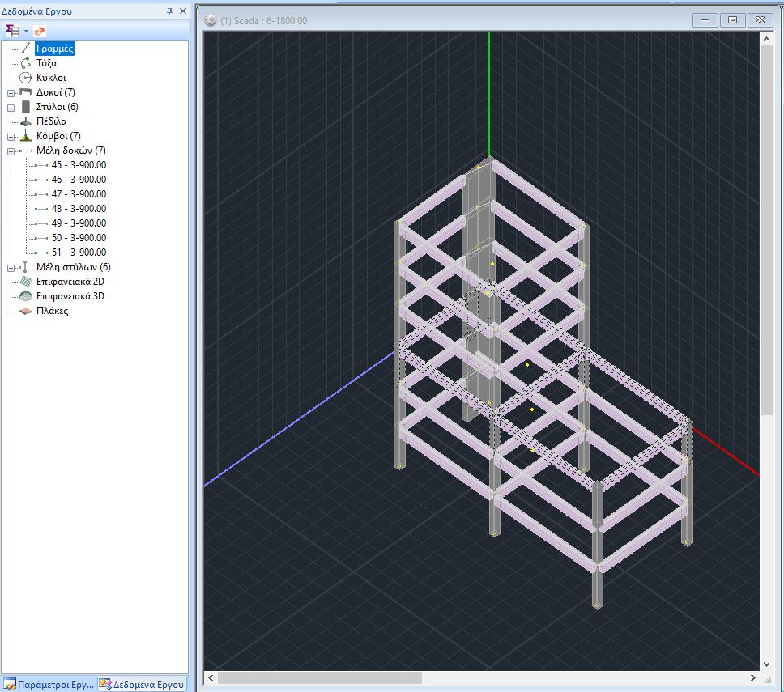Select Τόξα in the tree
Screen dimensions: 784x692
[x=46, y=63]
